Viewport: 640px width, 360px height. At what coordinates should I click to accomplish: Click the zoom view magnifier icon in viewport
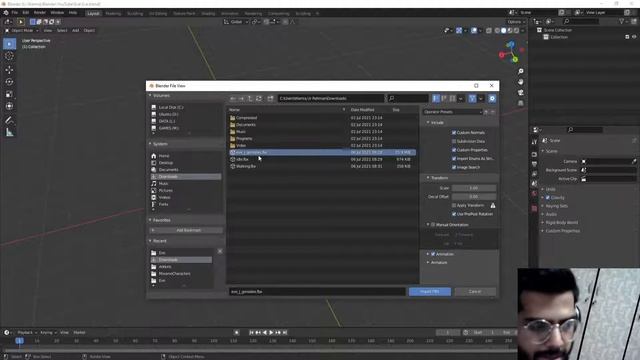[520, 71]
